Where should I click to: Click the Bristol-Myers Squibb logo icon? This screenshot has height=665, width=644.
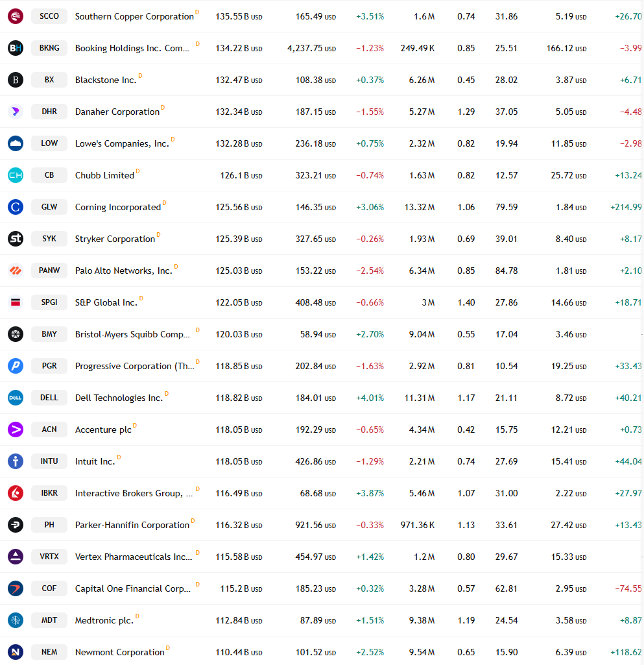pos(16,334)
